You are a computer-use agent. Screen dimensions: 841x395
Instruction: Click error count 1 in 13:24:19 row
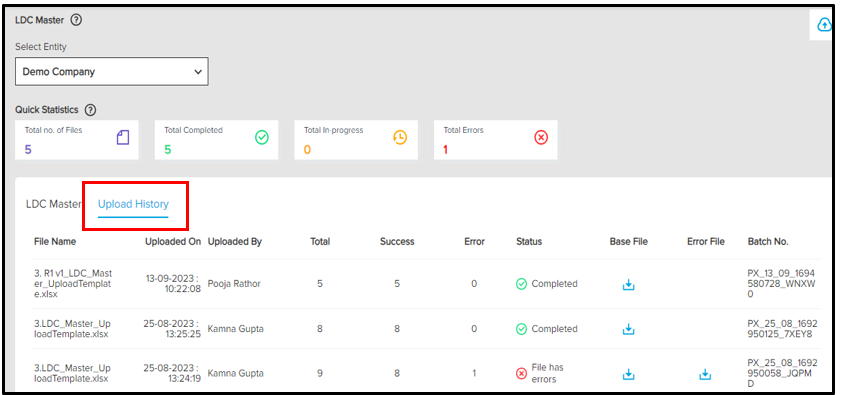pyautogui.click(x=474, y=374)
